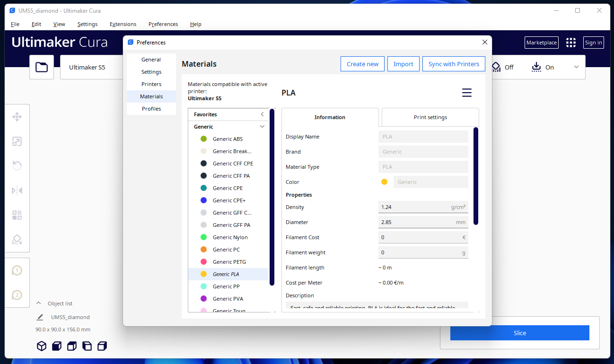Image resolution: width=614 pixels, height=364 pixels.
Task: Switch to the Print settings tab
Action: point(430,117)
